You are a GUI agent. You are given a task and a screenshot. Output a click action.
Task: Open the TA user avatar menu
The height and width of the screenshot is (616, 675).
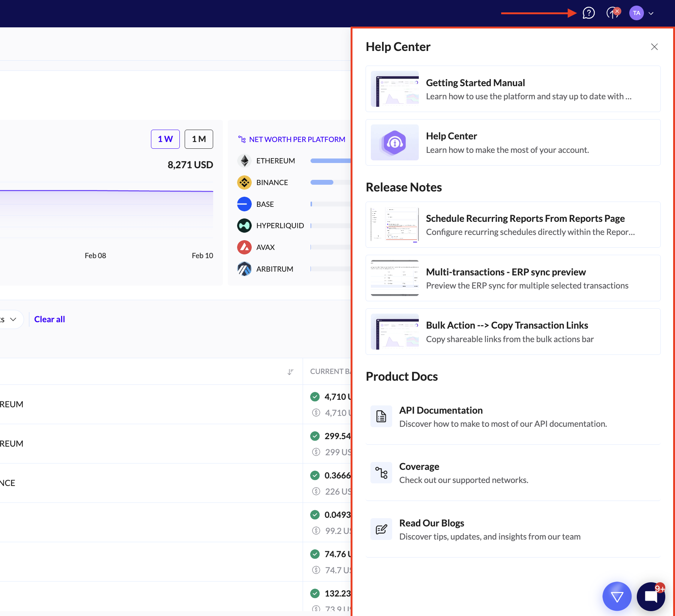pyautogui.click(x=636, y=13)
